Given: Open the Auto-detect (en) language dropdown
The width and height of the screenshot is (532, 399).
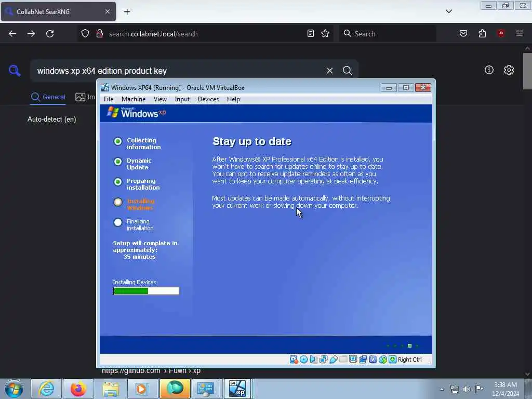Looking at the screenshot, I should click(x=51, y=119).
